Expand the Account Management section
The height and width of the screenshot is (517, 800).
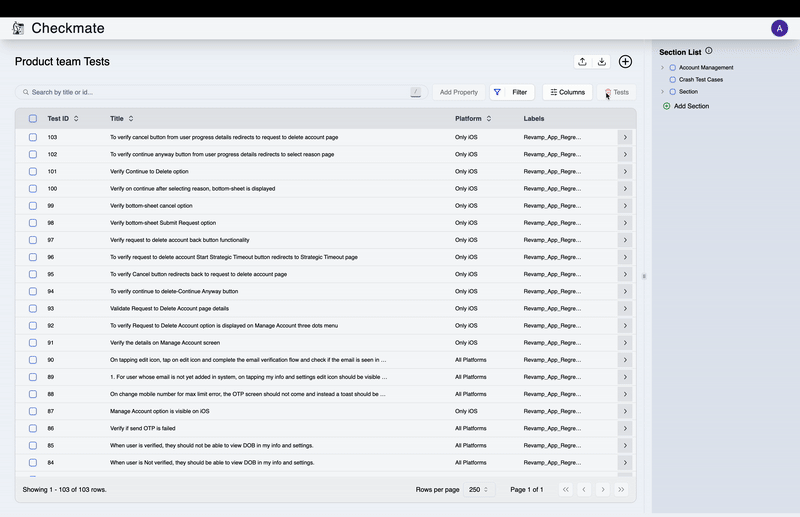662,68
